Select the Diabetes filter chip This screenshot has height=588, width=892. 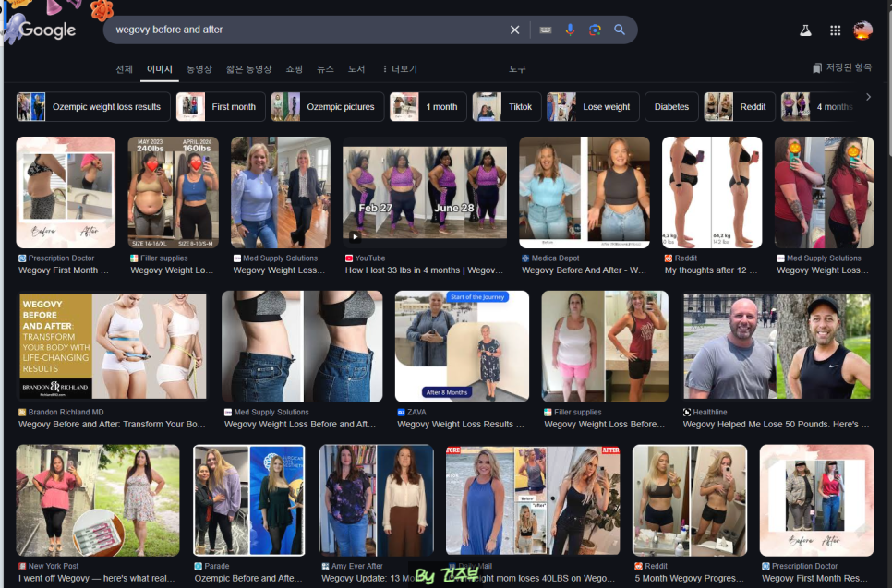pyautogui.click(x=671, y=107)
